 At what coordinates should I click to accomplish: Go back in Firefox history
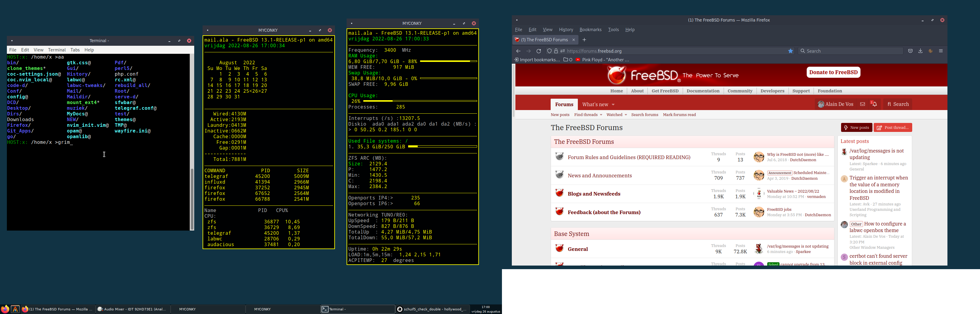click(x=518, y=51)
